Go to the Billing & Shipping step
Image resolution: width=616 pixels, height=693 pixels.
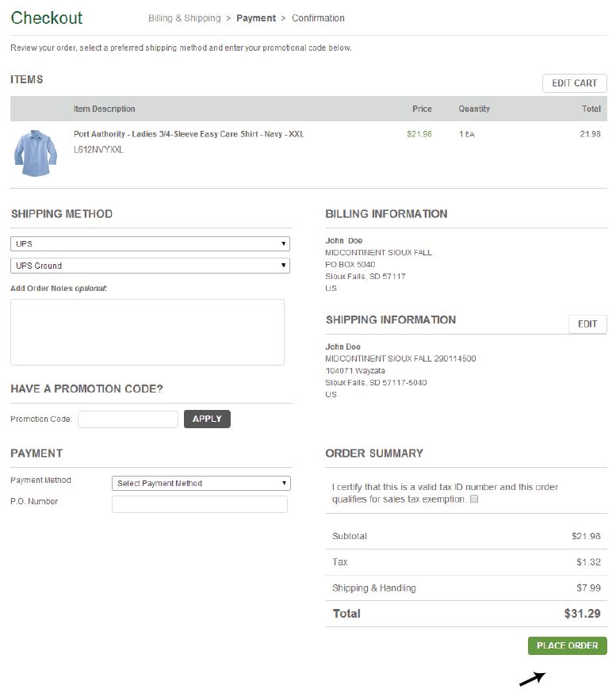click(184, 18)
